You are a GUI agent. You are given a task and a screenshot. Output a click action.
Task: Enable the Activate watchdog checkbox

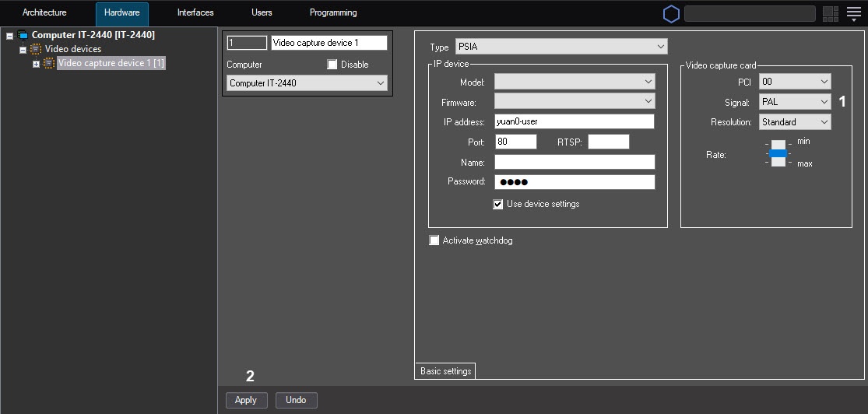[434, 240]
